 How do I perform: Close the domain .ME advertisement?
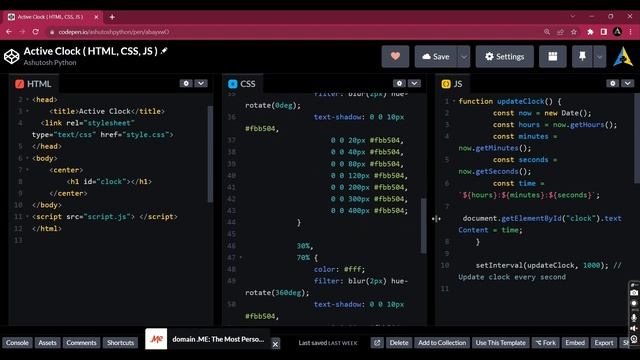[276, 344]
